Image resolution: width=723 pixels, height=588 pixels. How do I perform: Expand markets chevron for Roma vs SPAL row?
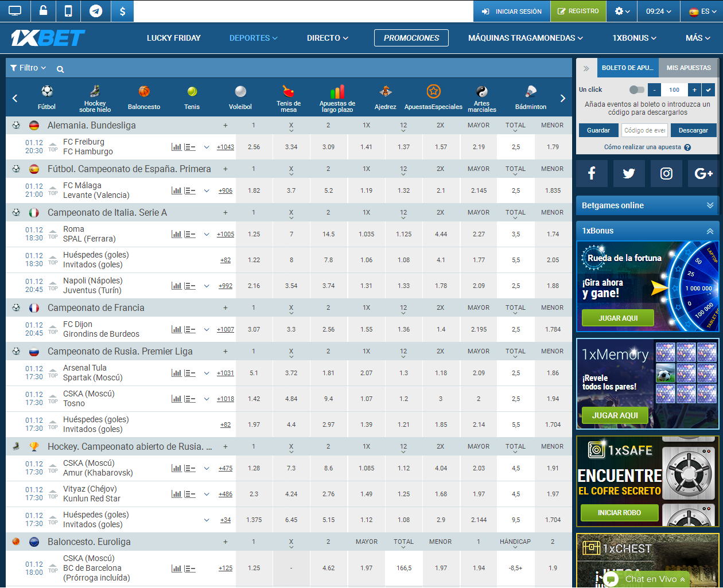tap(207, 234)
